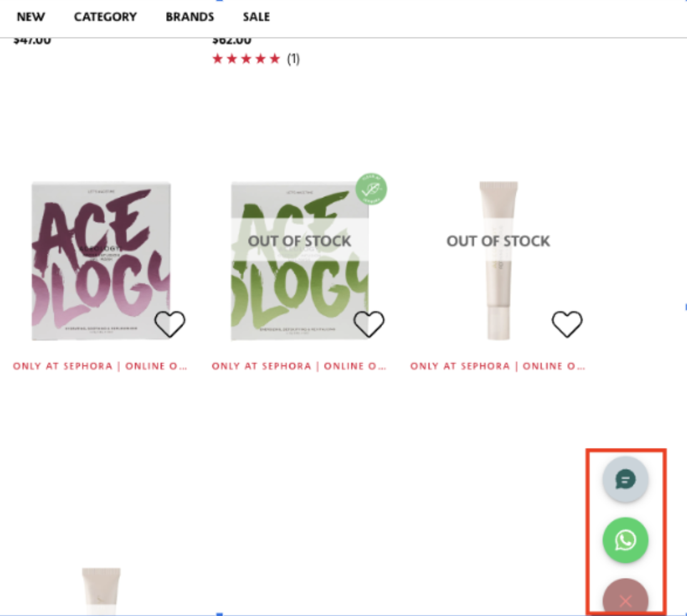Screen dimensions: 687x616
Task: Open the BRANDS menu
Action: coord(190,17)
